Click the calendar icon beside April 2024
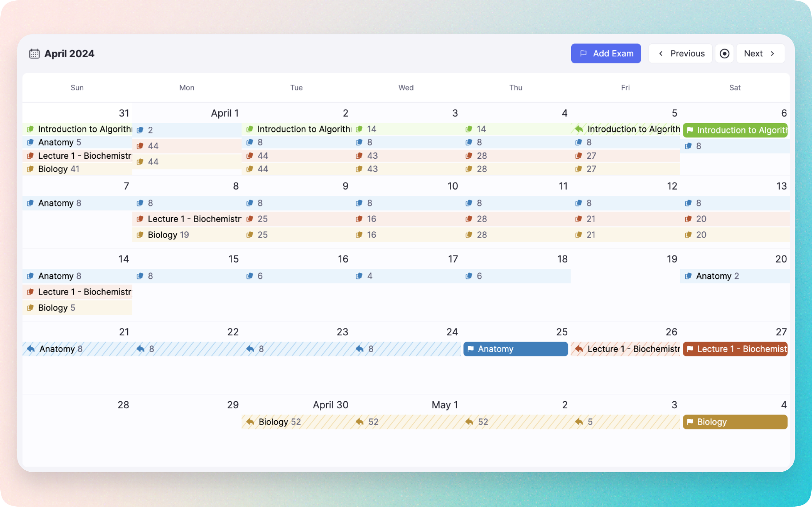Screen dimensions: 812x507 (34, 53)
